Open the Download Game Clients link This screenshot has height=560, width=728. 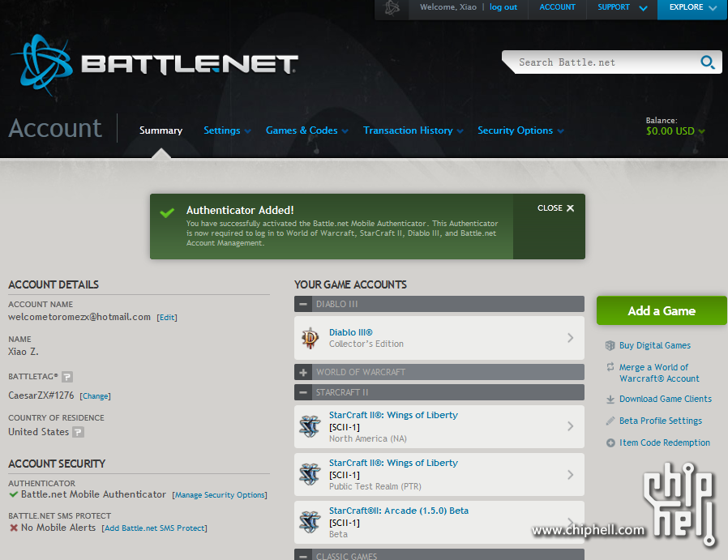(666, 399)
